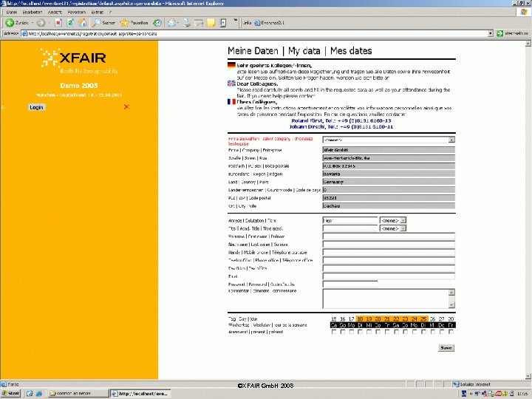This screenshot has width=532, height=399.
Task: Open the Favoriten star toolbar button
Action: (134, 23)
